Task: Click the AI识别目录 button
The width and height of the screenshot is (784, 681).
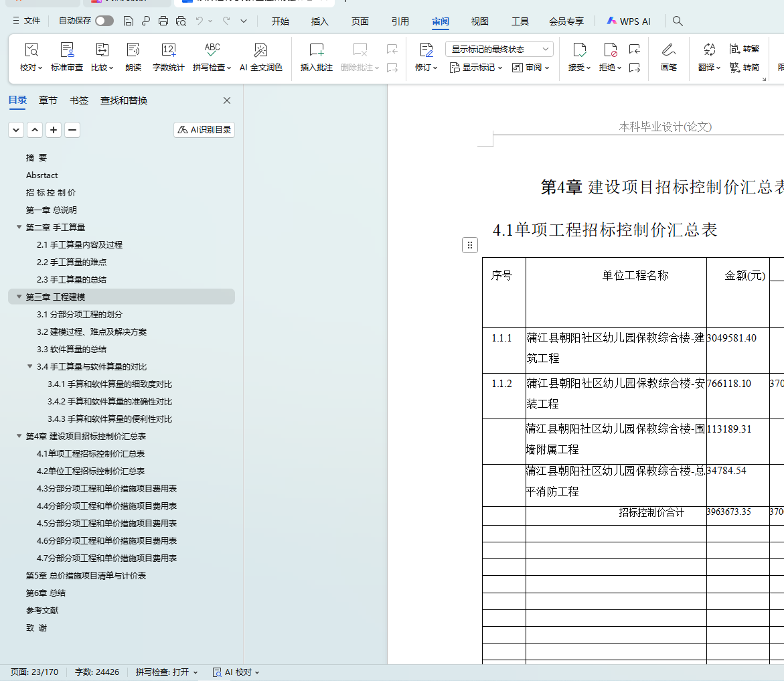Action: coord(204,130)
